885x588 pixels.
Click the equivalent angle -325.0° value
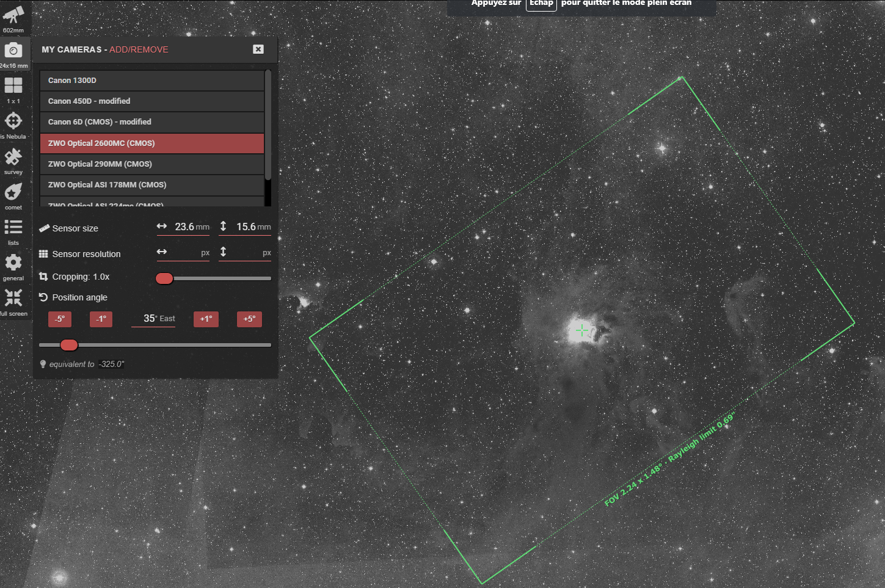[x=112, y=364]
